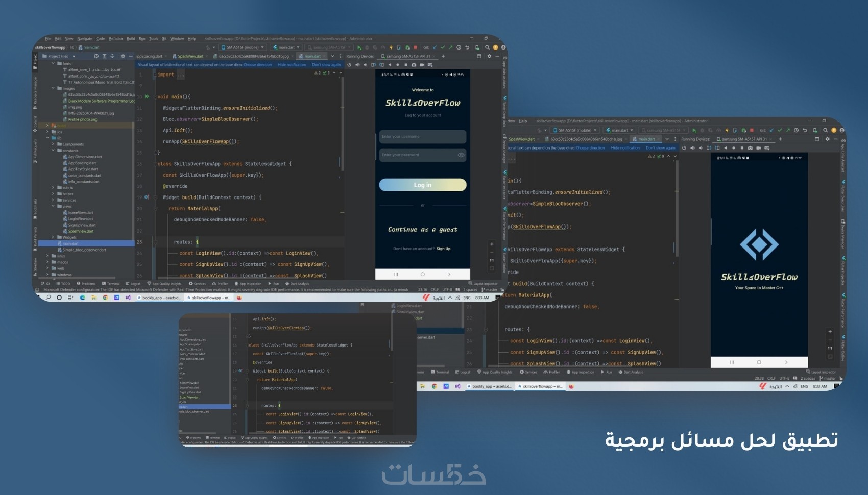Click the Sign Up link on the login screen
Screen dimensions: 868x495
443,249
